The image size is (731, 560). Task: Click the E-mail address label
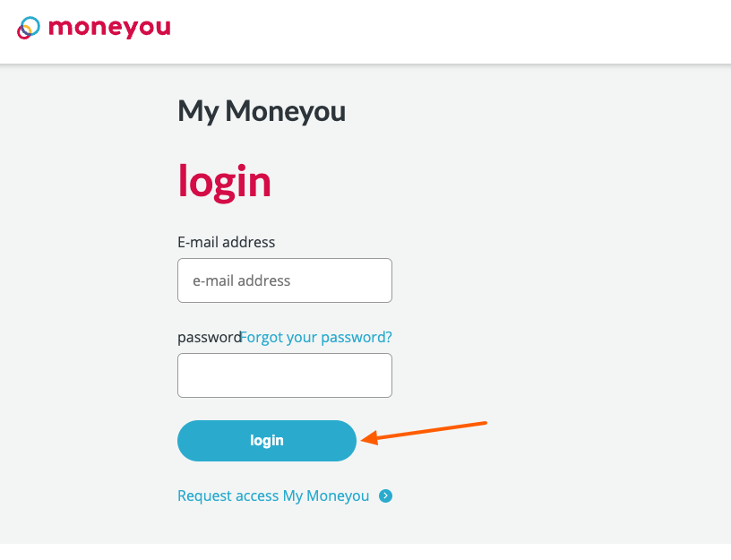point(226,242)
